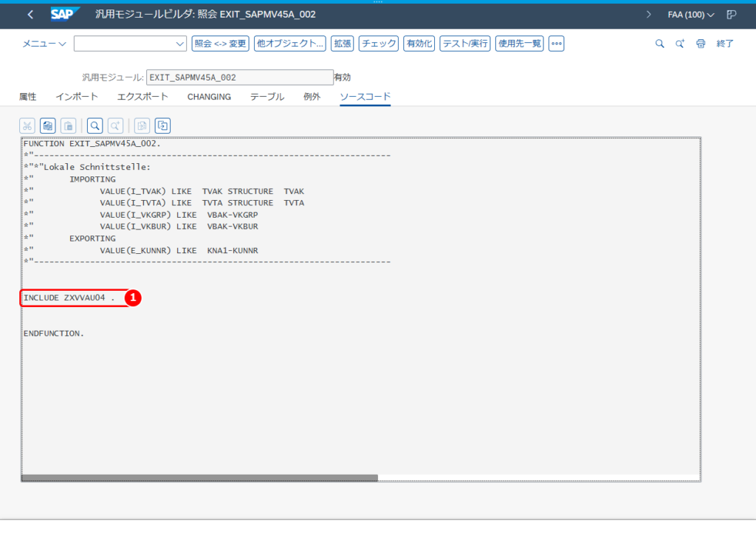Click the Lokale Schnittstelle: comment line
This screenshot has height=544, width=756.
[x=87, y=168]
